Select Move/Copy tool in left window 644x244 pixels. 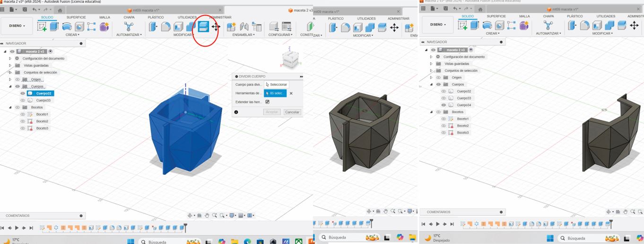point(216,27)
